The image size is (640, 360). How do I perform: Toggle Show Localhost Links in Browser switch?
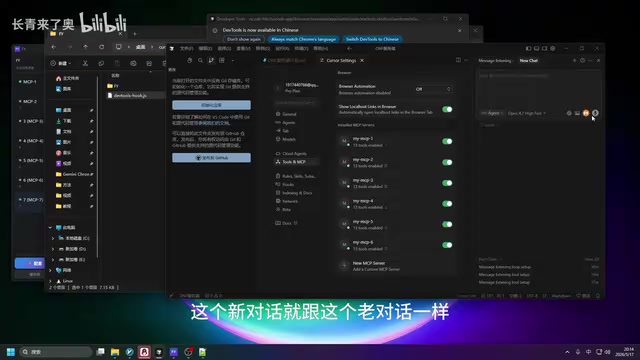tap(447, 109)
